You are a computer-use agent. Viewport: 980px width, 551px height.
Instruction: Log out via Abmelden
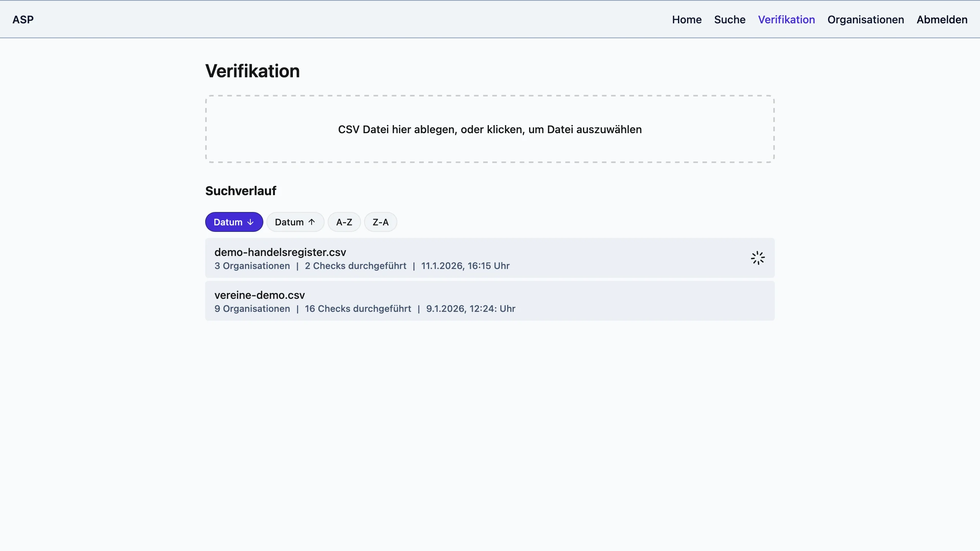pyautogui.click(x=942, y=20)
